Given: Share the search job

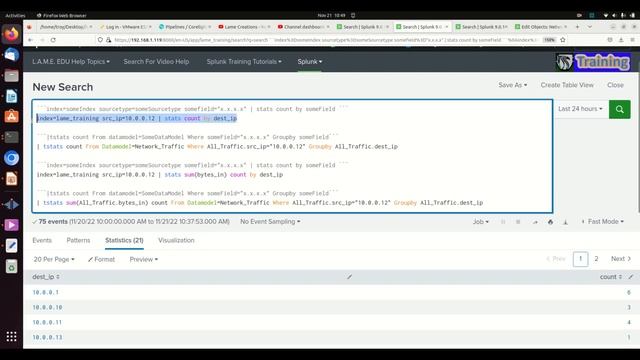Looking at the screenshot, I should tap(535, 222).
